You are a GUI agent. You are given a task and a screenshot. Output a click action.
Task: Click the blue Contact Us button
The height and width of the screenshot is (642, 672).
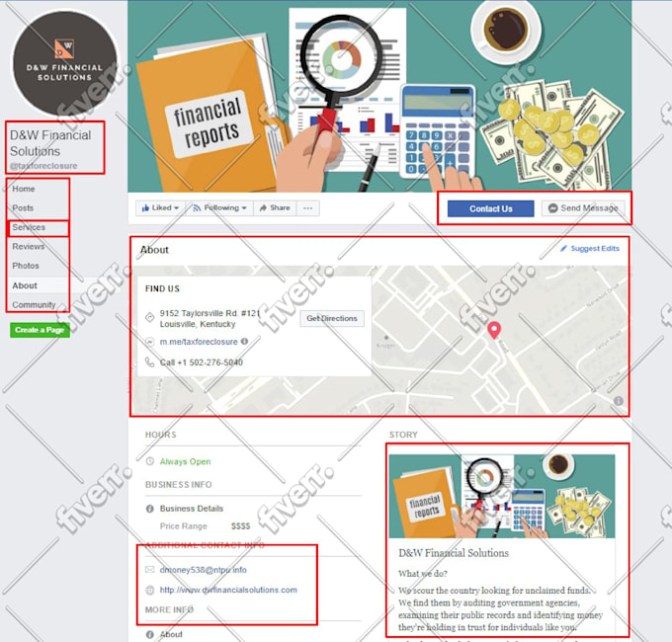tap(491, 208)
